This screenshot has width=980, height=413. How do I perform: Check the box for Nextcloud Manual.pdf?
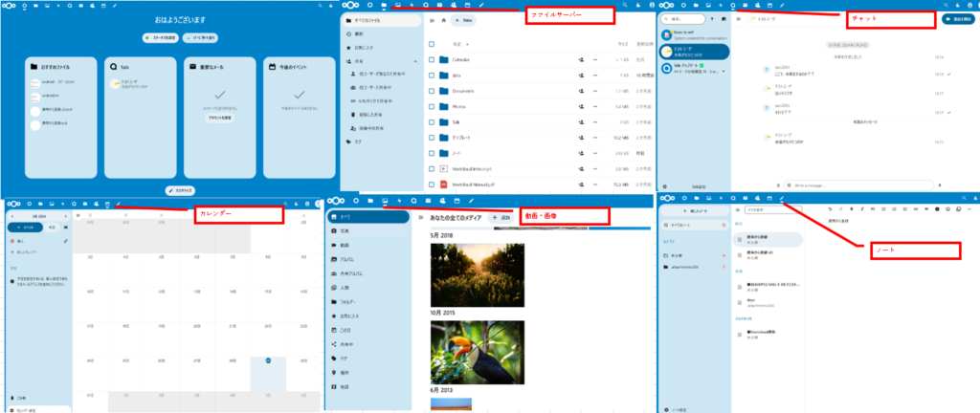coord(432,184)
